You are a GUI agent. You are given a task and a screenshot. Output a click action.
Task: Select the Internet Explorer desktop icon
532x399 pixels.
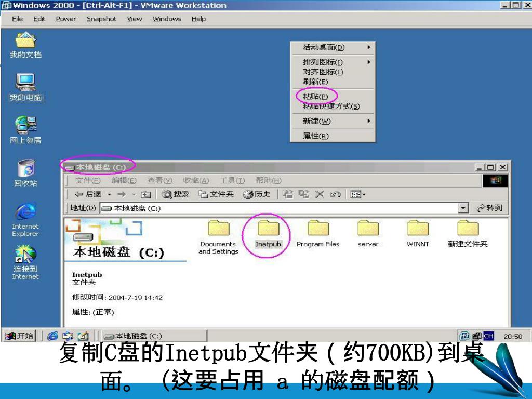(x=25, y=220)
